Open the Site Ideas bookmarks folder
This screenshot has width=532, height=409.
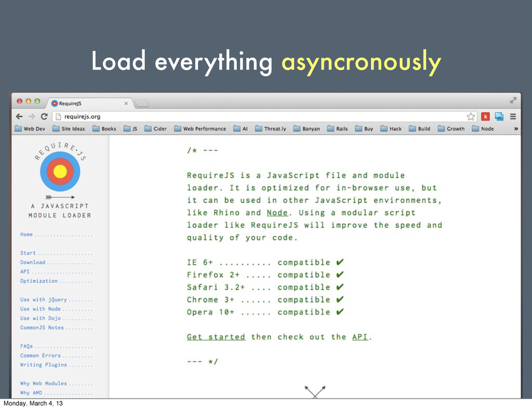click(69, 129)
